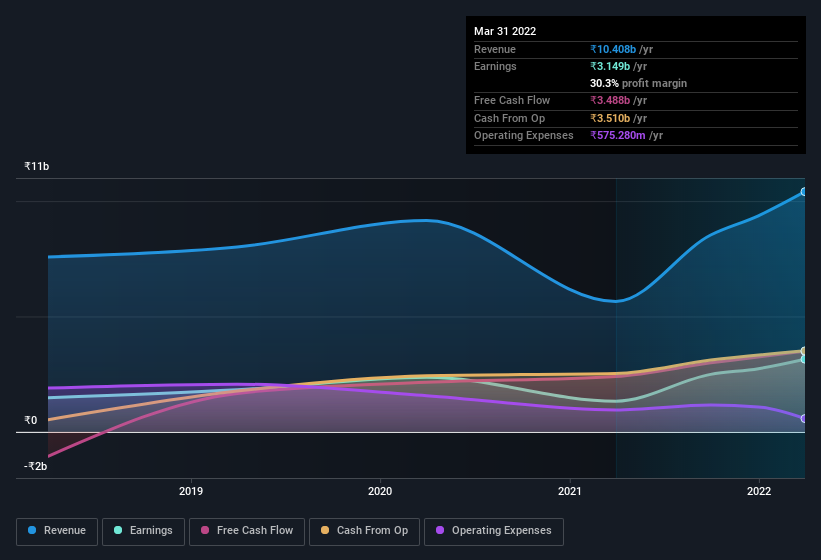Click the Cash From Op endpoint marker
This screenshot has height=560, width=821.
click(803, 351)
